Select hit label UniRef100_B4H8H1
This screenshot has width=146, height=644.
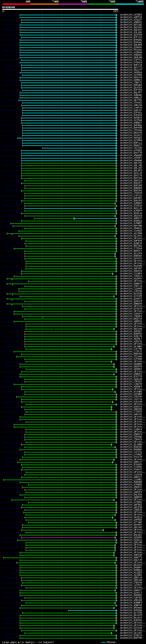point(131,595)
